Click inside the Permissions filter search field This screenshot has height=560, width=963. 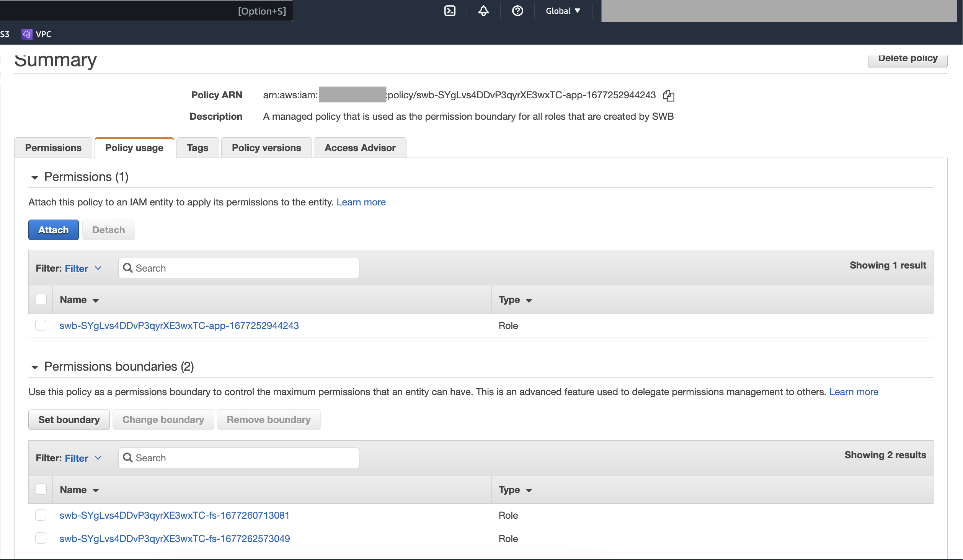[x=237, y=268]
